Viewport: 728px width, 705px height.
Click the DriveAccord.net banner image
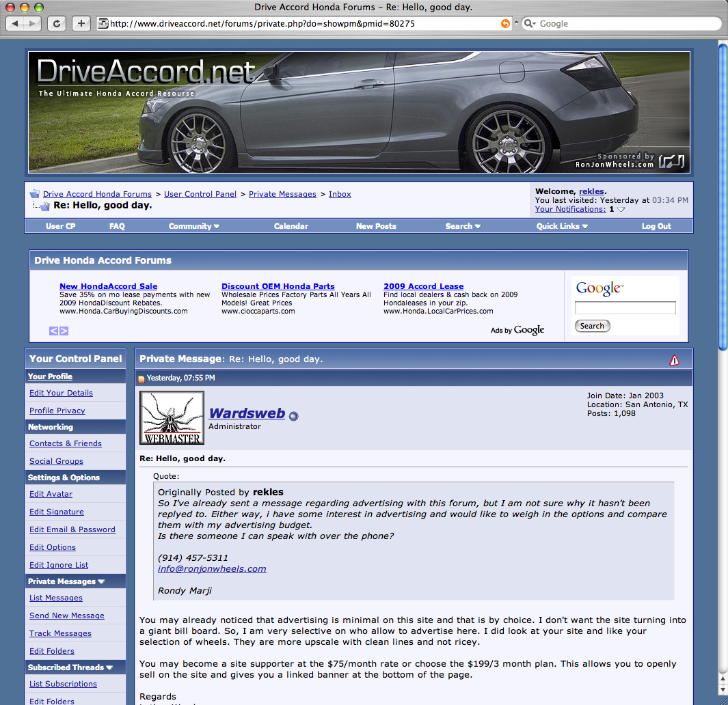coord(359,112)
